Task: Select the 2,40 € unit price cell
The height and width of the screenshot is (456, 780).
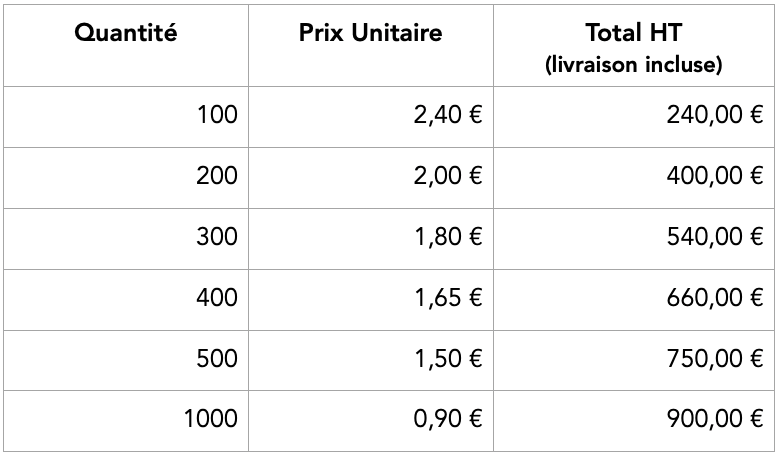Action: point(447,115)
